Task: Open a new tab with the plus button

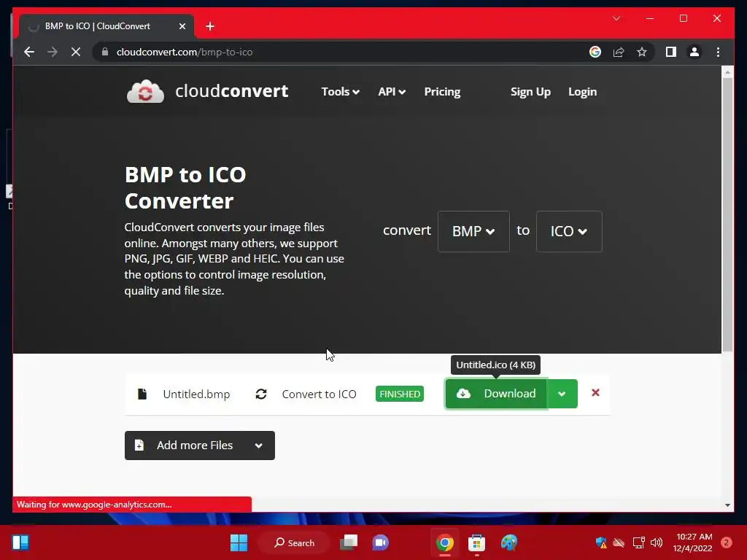Action: (x=210, y=26)
